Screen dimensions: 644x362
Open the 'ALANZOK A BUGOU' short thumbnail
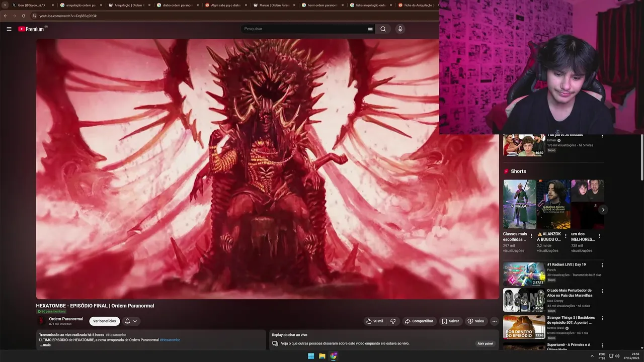553,205
